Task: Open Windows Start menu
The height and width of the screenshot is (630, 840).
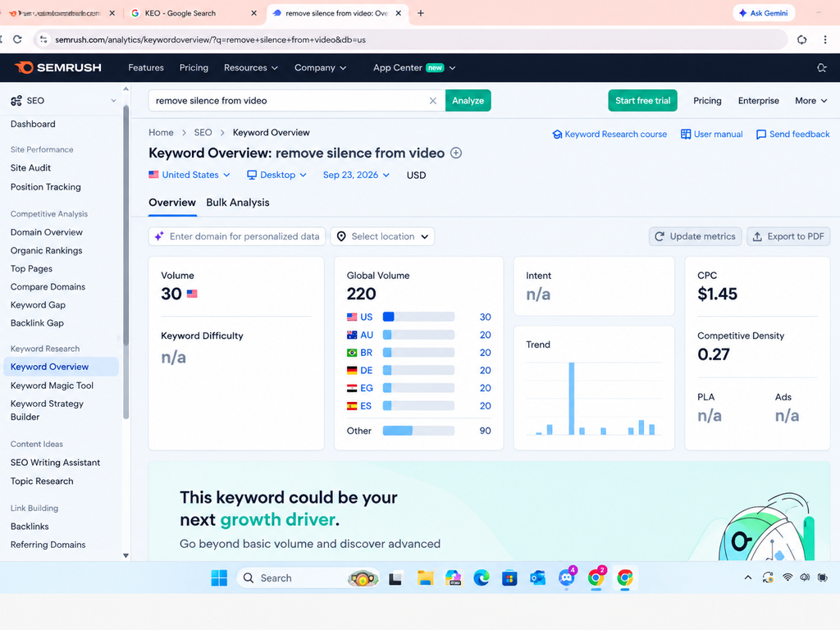Action: (x=219, y=578)
